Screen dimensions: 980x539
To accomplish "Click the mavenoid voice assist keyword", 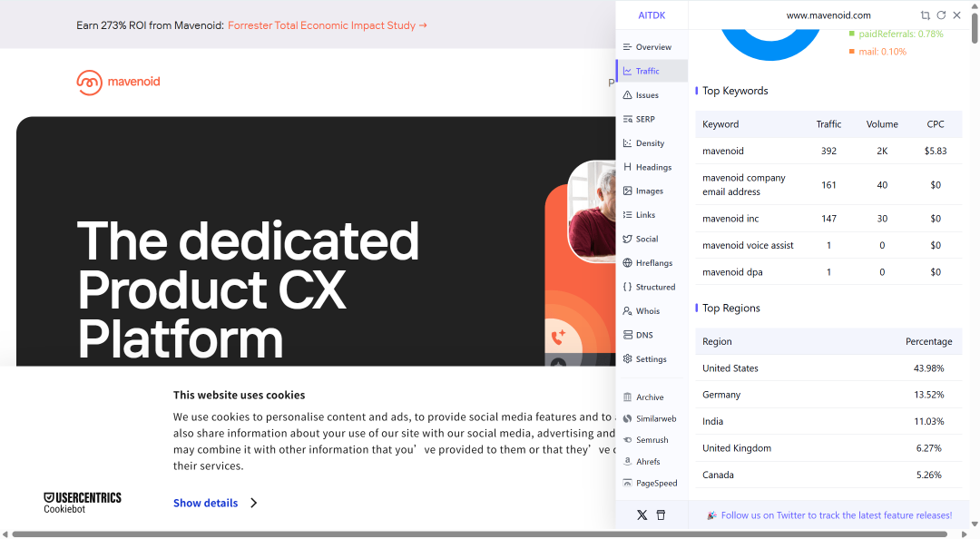I will (x=748, y=245).
